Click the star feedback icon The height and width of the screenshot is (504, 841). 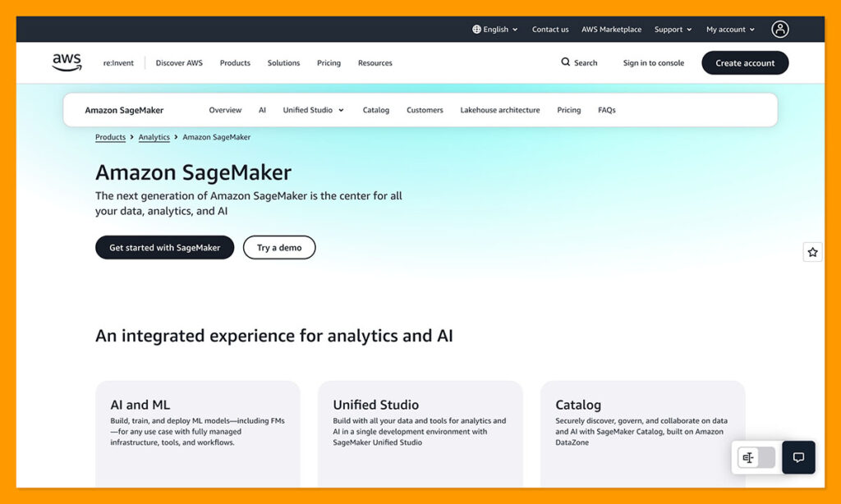(812, 252)
